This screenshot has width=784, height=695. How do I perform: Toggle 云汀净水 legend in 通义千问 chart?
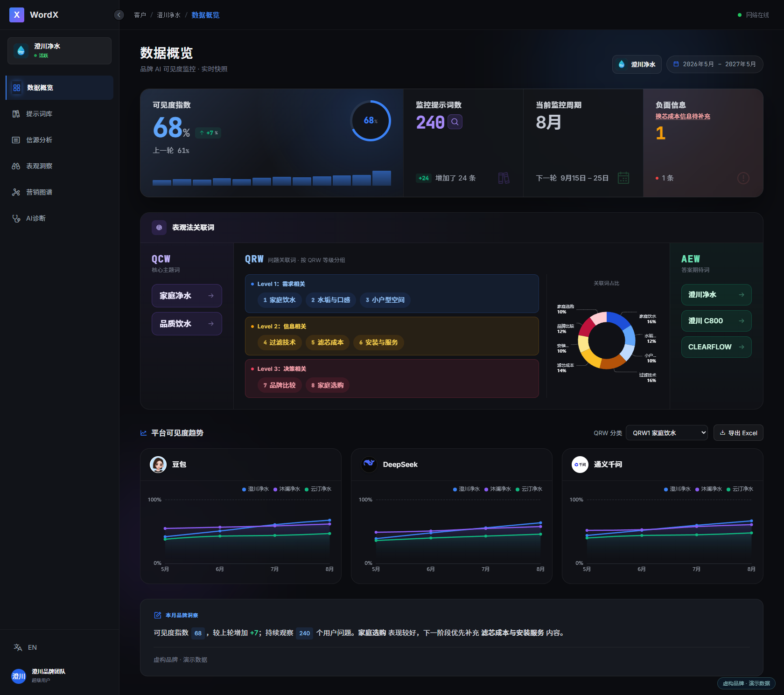[740, 489]
